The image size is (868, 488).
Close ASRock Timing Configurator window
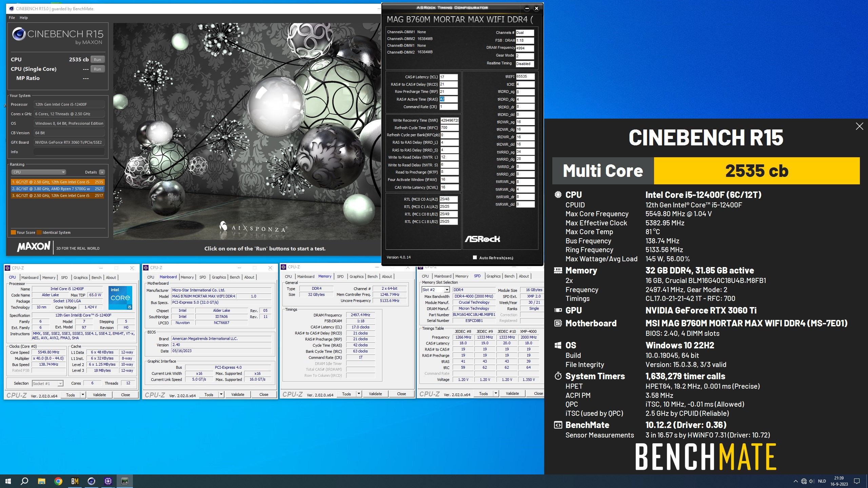(536, 8)
